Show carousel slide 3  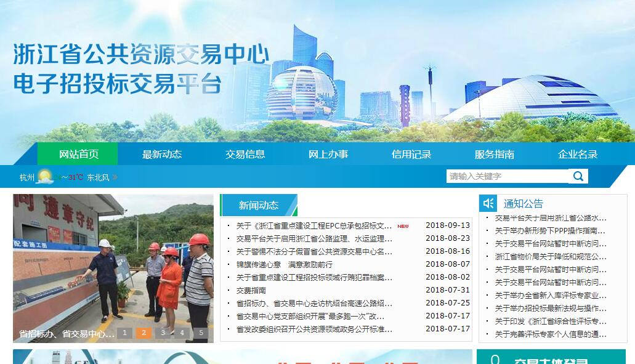click(x=163, y=333)
